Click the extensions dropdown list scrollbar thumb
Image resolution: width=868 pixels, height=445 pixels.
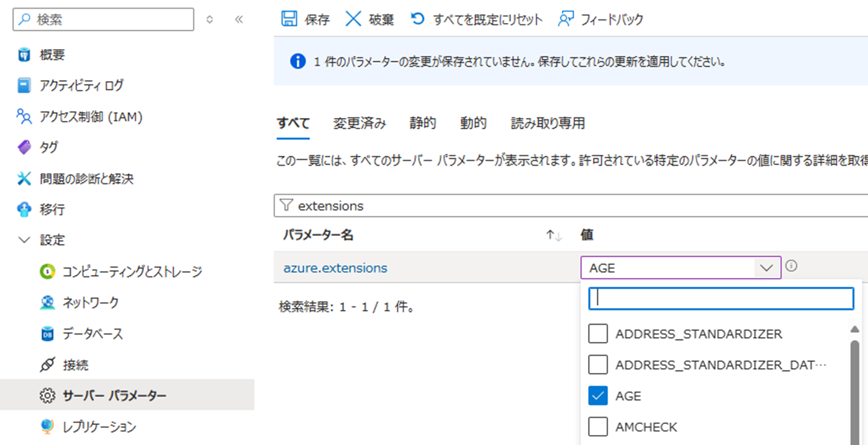(854, 392)
